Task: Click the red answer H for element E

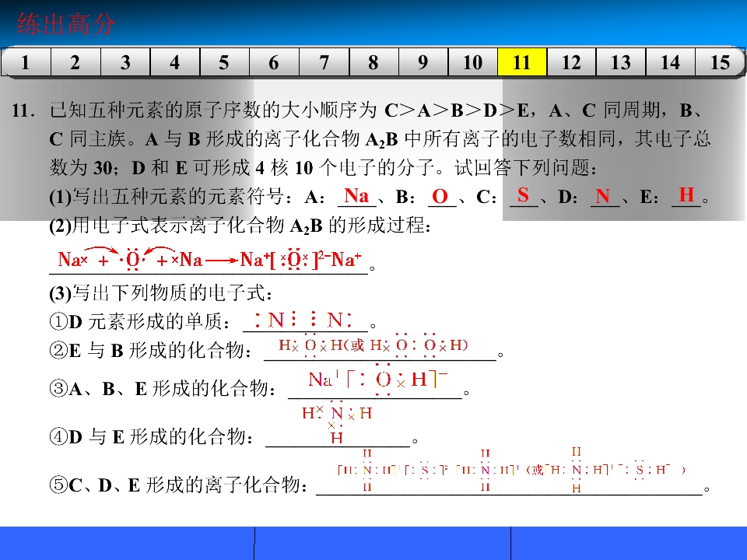Action: (686, 194)
